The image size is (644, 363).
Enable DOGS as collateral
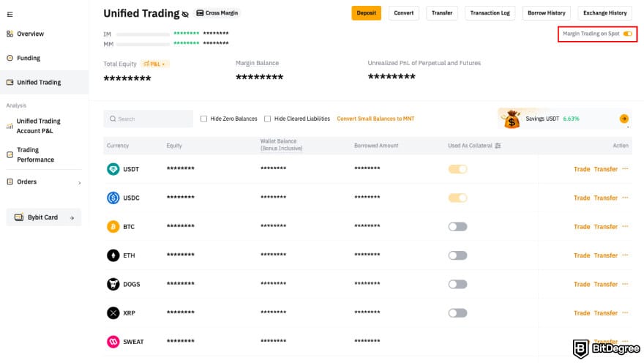(457, 284)
